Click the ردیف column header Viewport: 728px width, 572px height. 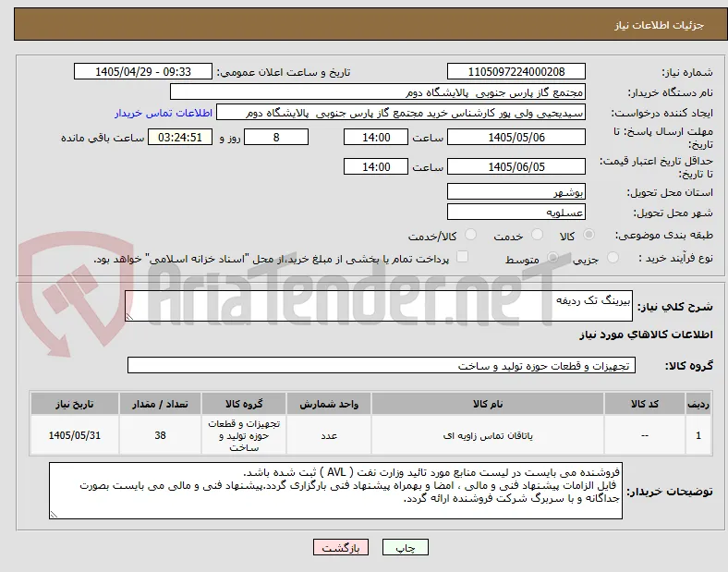[x=698, y=404]
